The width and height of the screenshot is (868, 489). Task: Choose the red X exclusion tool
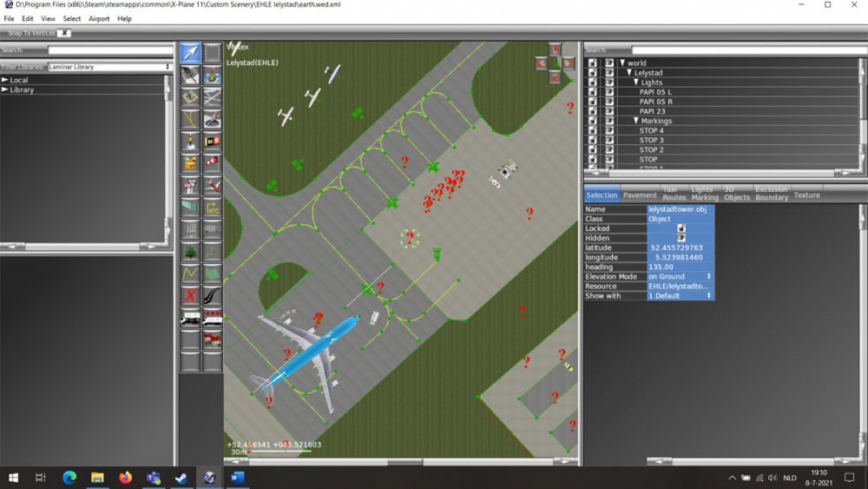(x=190, y=296)
